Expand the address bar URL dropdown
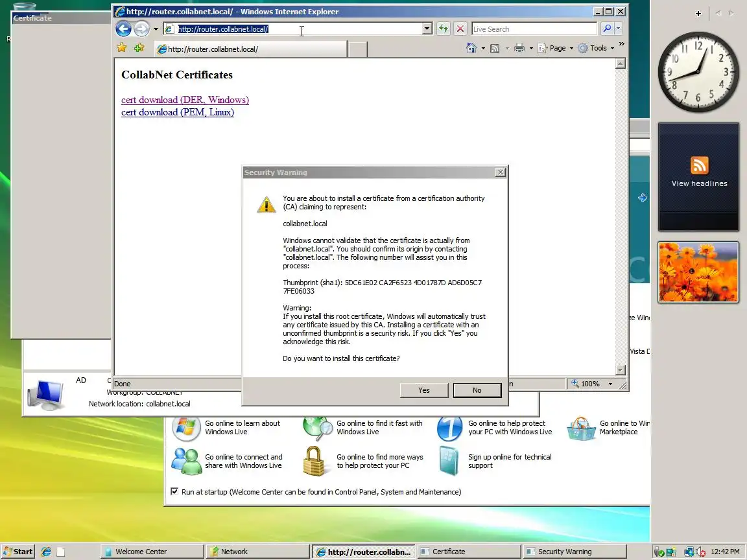The height and width of the screenshot is (560, 747). point(427,29)
